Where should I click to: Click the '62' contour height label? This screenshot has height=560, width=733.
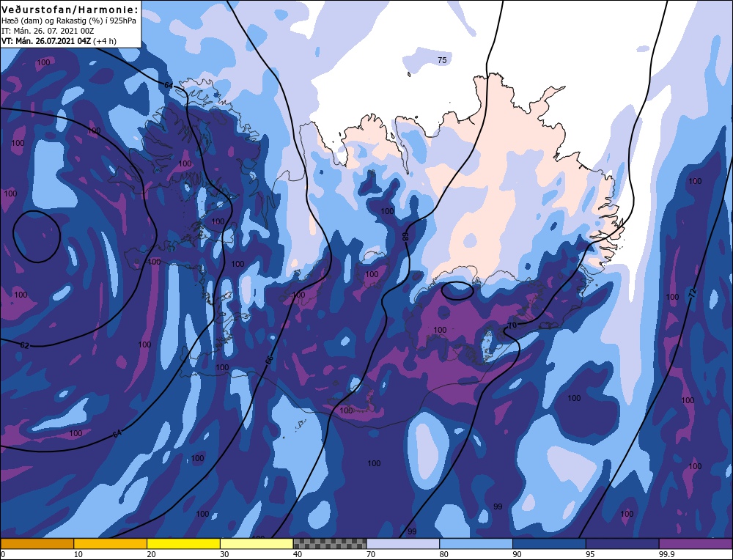pyautogui.click(x=24, y=345)
